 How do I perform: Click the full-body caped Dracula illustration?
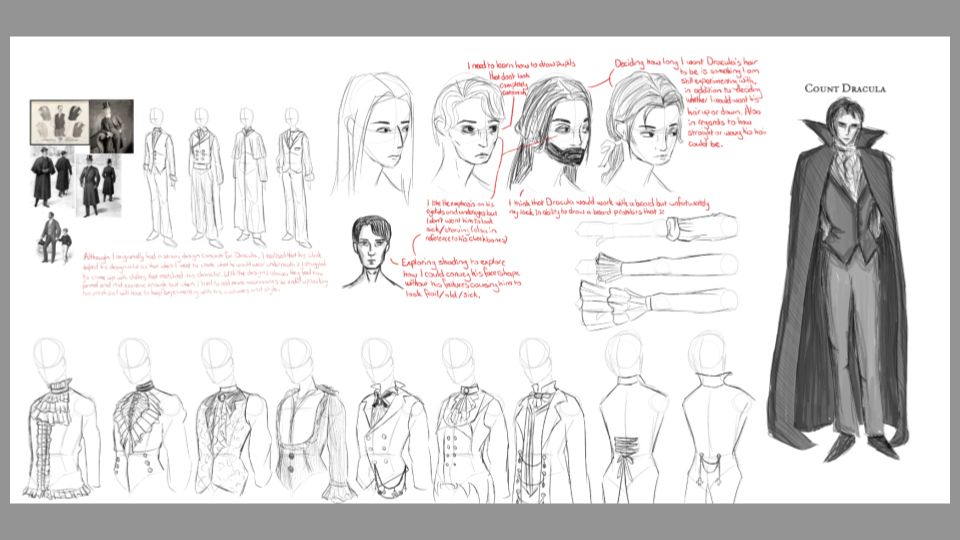(x=839, y=279)
